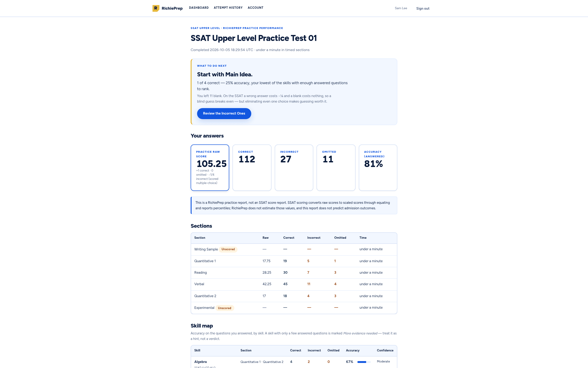This screenshot has height=368, width=588.
Task: Click the Unscored badge on Writing Sample
Action: 228,249
